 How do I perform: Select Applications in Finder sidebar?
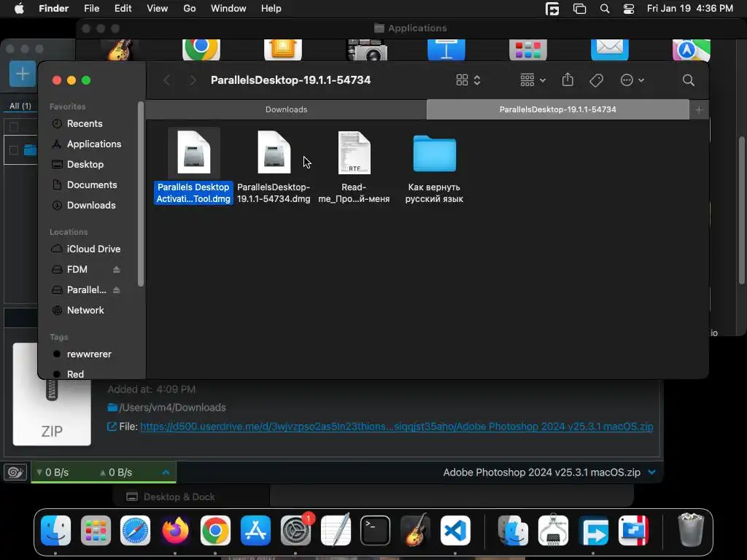pyautogui.click(x=94, y=144)
